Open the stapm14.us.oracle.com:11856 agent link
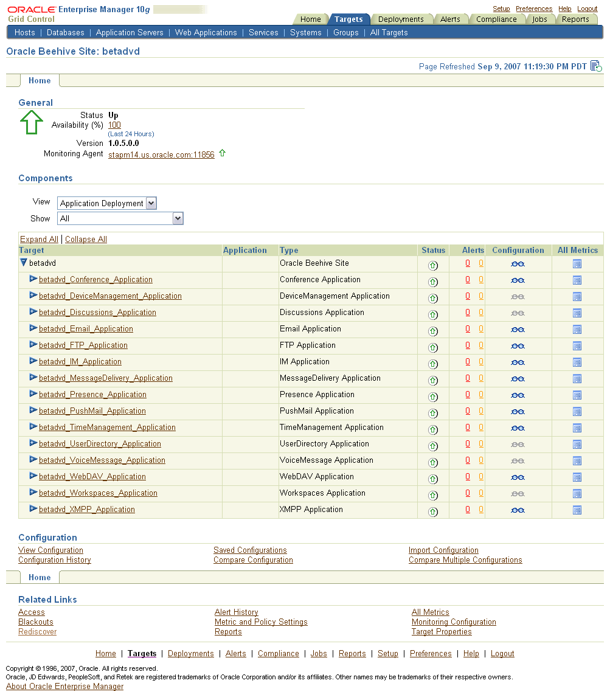 [x=161, y=154]
